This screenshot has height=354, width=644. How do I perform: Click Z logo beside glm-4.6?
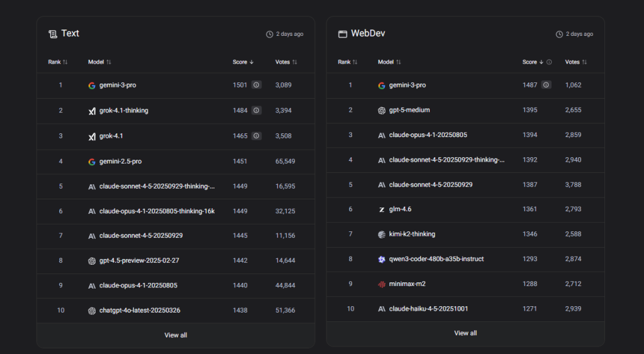point(382,209)
